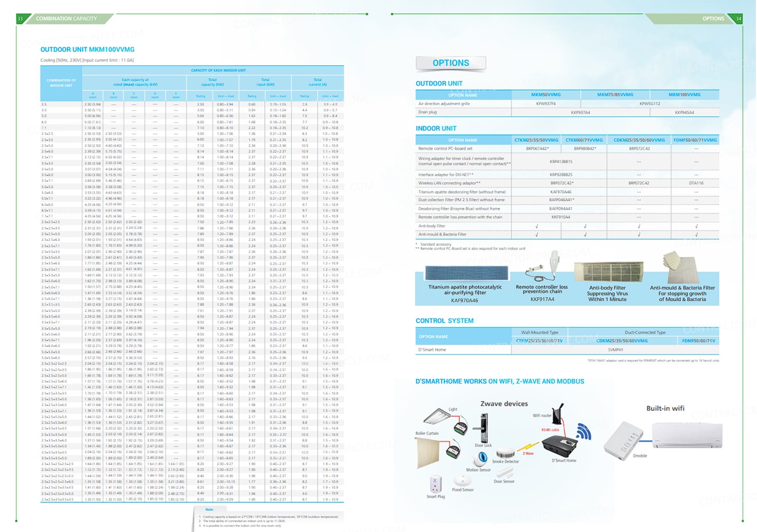Click the DTA116 wireless LAN adaptor code
The width and height of the screenshot is (757, 532).
(696, 183)
